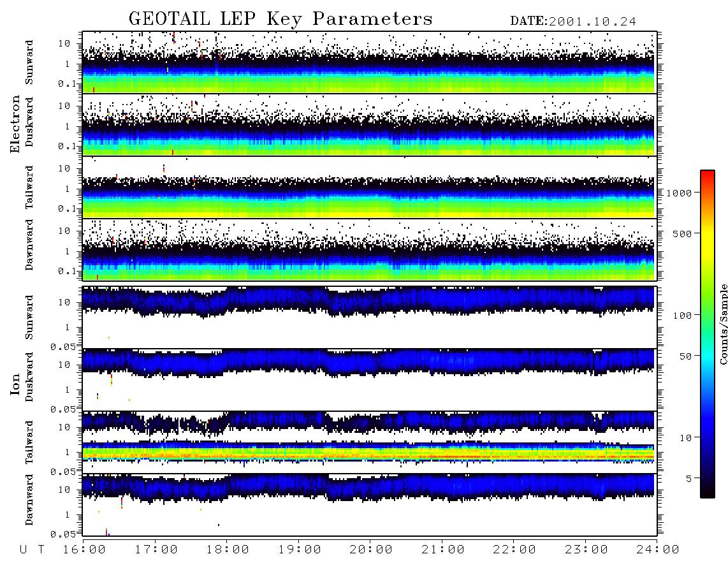Click the 5 colorbar tick label

(689, 478)
